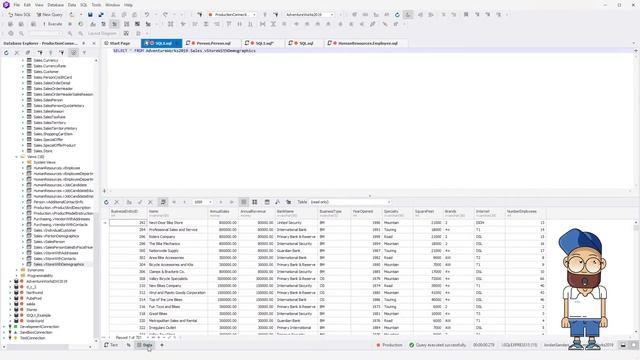Refresh data in the results grid

106,202
